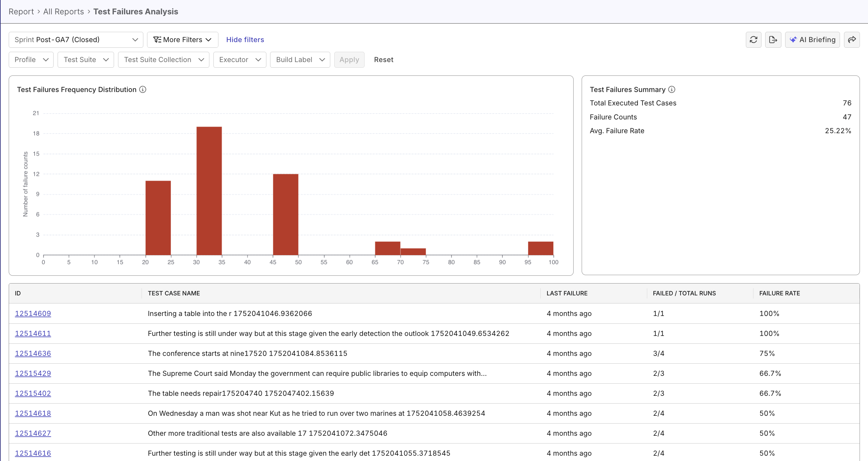Open the Build Label dropdown
Image resolution: width=868 pixels, height=461 pixels.
tap(299, 59)
